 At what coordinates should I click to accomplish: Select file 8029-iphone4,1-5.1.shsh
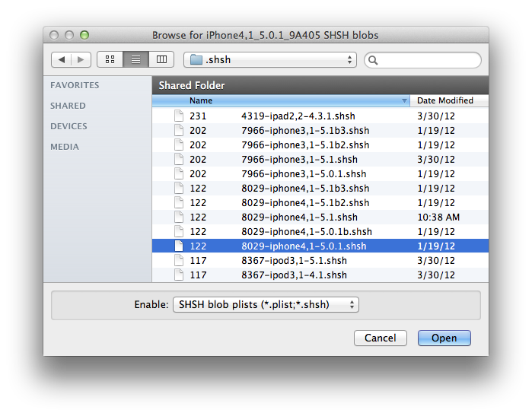[299, 218]
